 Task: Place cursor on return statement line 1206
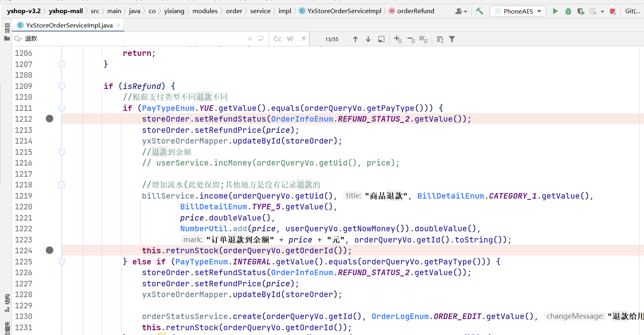click(x=139, y=53)
